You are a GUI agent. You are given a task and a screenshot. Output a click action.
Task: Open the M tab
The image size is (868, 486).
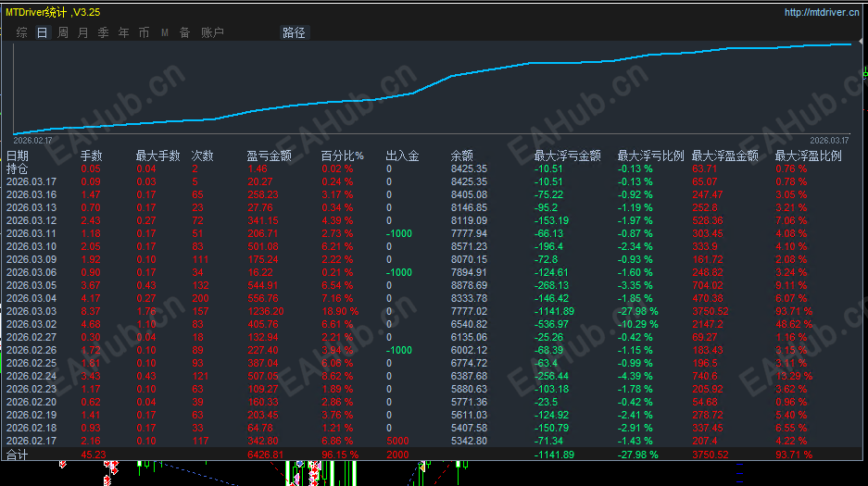164,32
